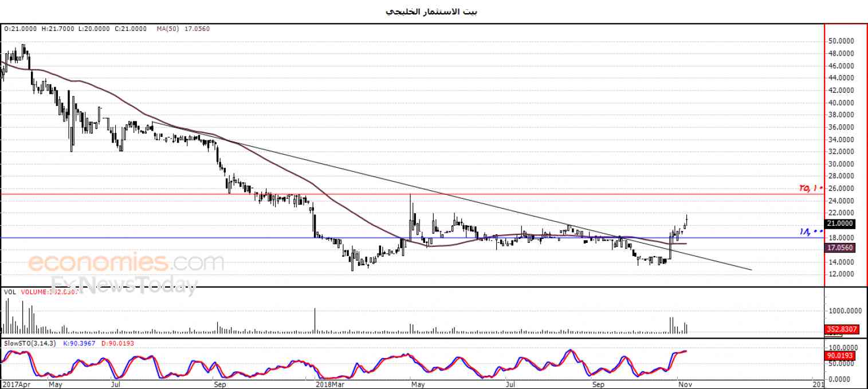Click the Arabic chart title above the chart

point(431,11)
